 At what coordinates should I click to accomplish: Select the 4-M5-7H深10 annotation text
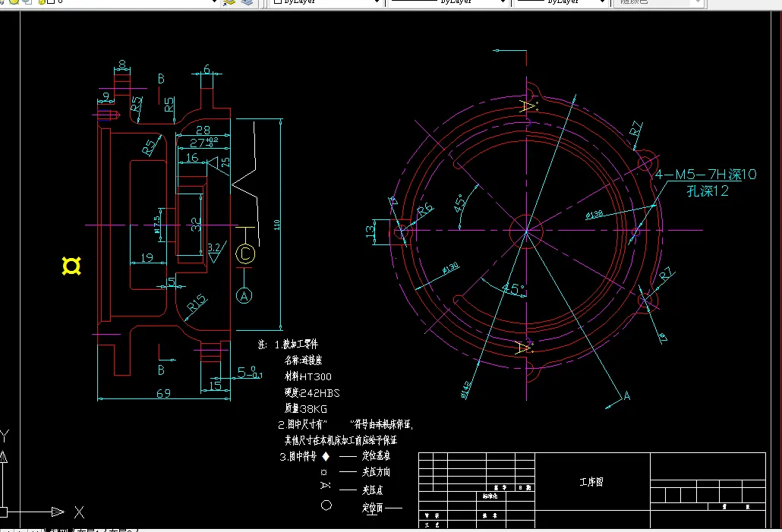tap(705, 175)
